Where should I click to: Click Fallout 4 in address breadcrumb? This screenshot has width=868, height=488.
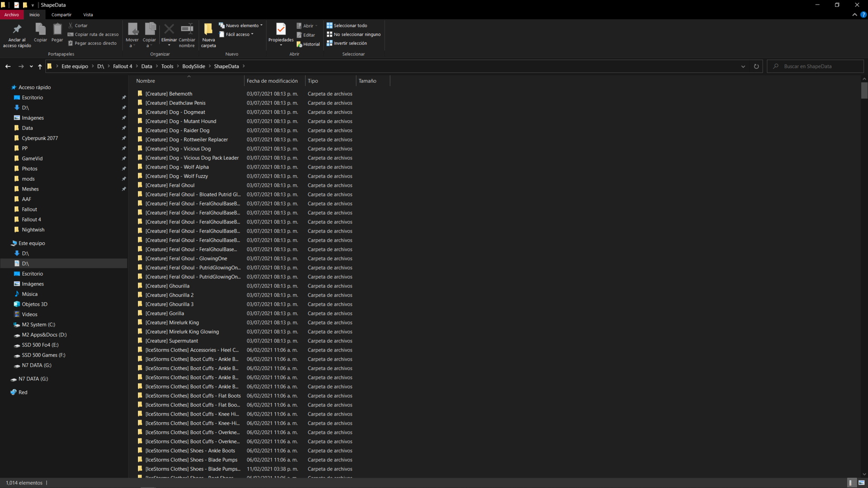point(123,66)
